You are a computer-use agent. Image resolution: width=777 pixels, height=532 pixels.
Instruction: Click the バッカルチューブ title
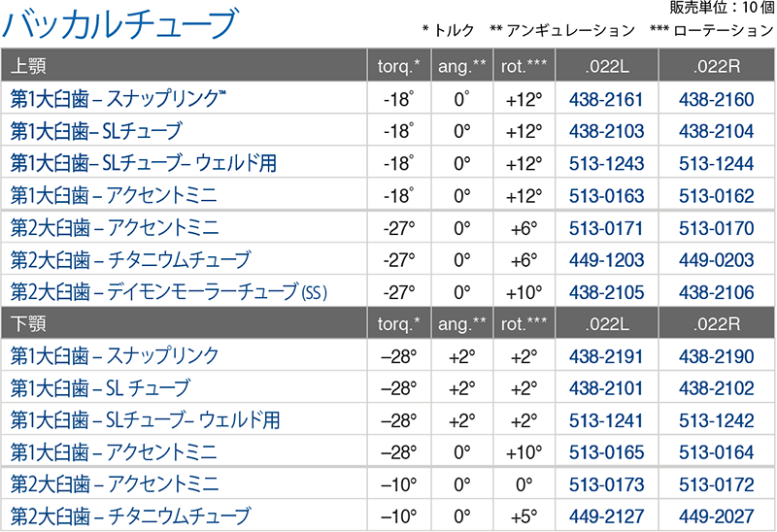pos(120,23)
